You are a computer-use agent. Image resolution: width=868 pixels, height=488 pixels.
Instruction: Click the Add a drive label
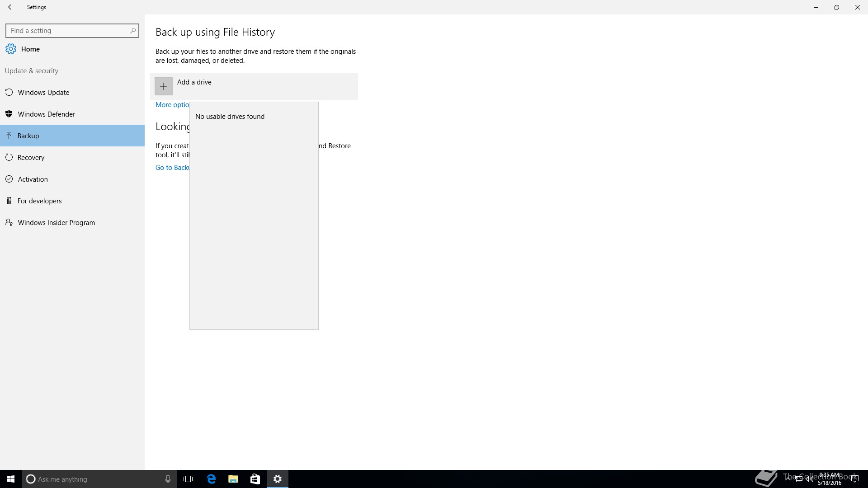194,82
